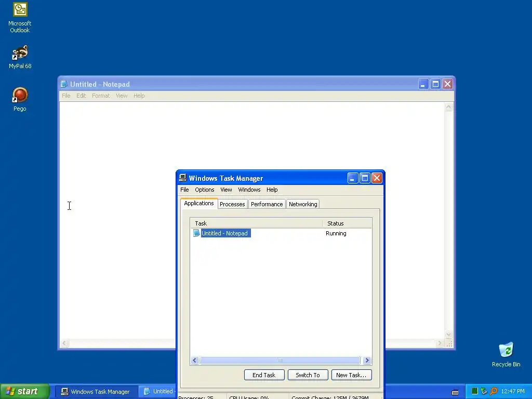Click Notepad horizontal scrollbar right arrow
The image size is (532, 399).
440,343
